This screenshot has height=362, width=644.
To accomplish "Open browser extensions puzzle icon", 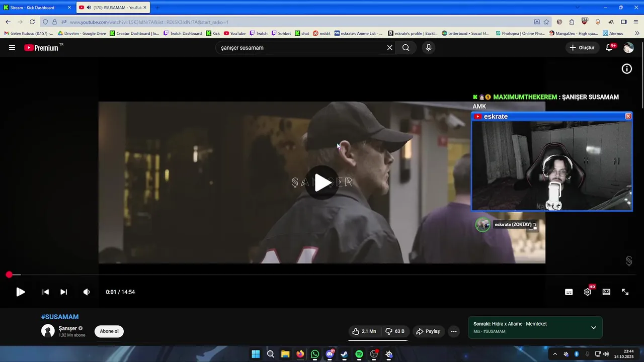I will [x=572, y=22].
